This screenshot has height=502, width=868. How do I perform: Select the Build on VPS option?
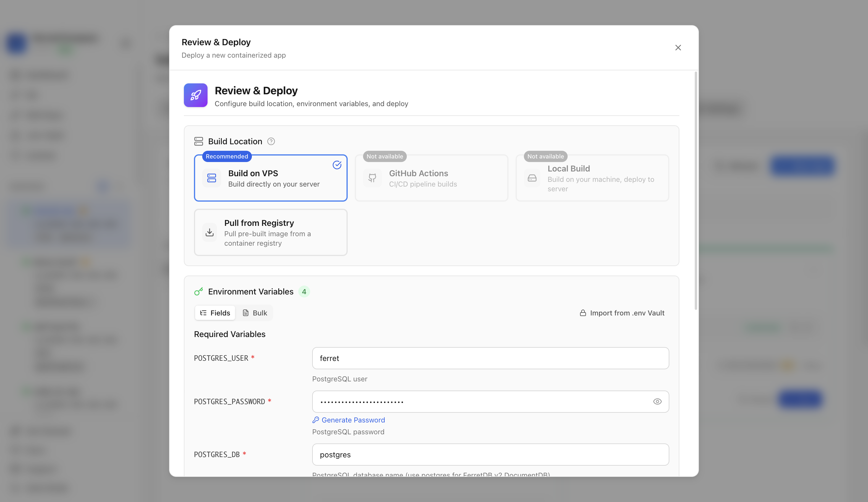click(271, 178)
